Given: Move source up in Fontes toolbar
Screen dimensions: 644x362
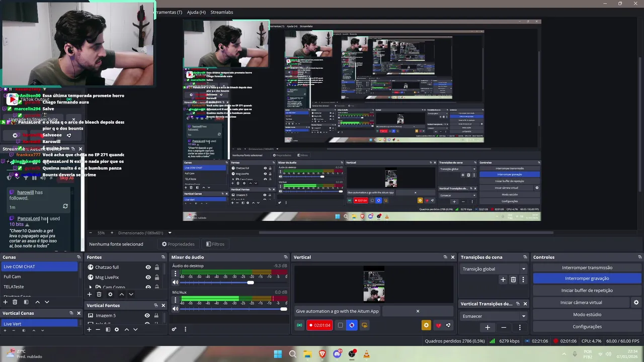Looking at the screenshot, I should tap(121, 294).
